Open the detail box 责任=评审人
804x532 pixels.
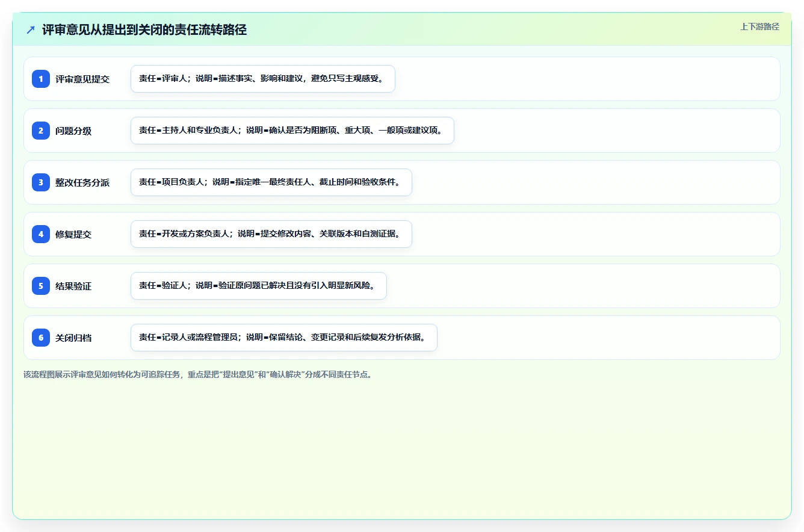(263, 79)
